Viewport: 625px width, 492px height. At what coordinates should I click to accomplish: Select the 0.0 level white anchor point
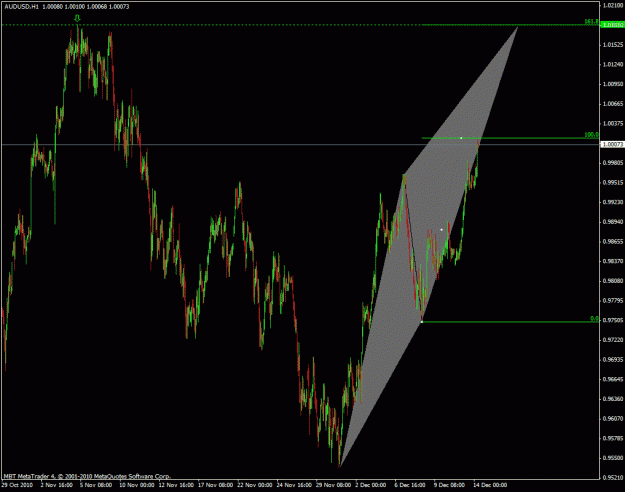click(422, 322)
